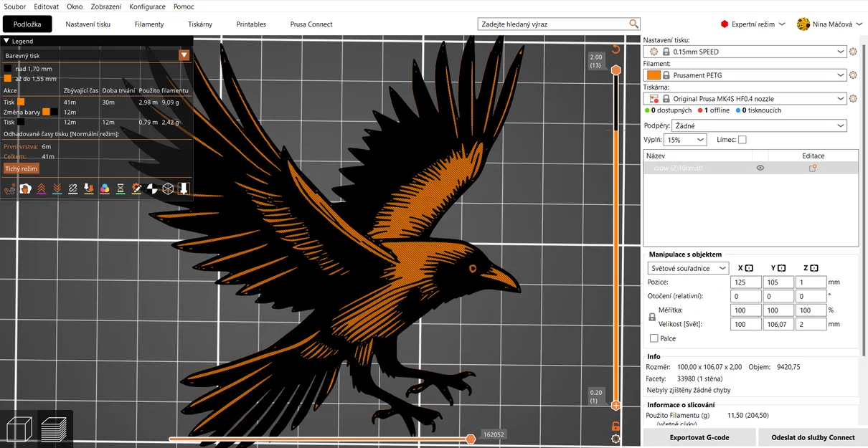Enable the Palce inches checkbox
The width and height of the screenshot is (868, 448).
click(654, 338)
